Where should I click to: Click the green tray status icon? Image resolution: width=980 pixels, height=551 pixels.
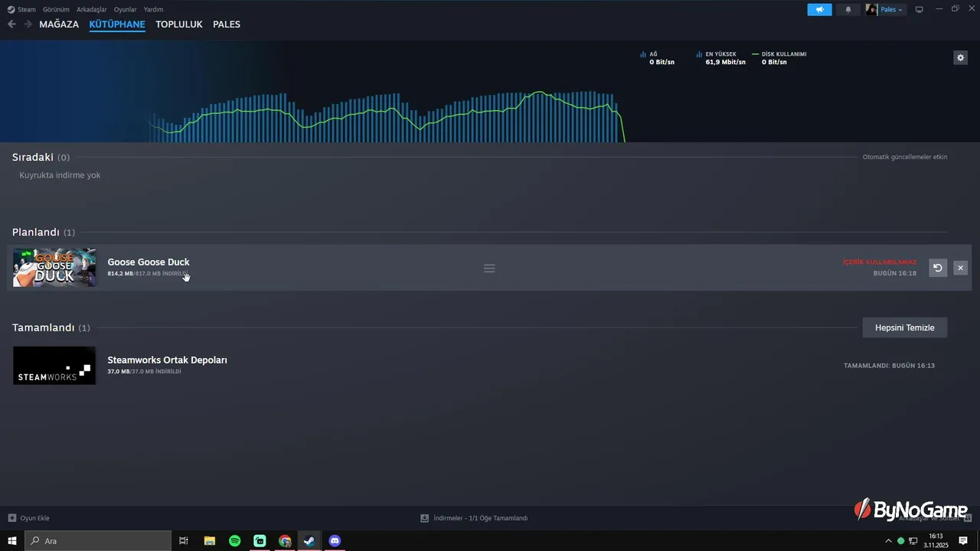coord(901,541)
